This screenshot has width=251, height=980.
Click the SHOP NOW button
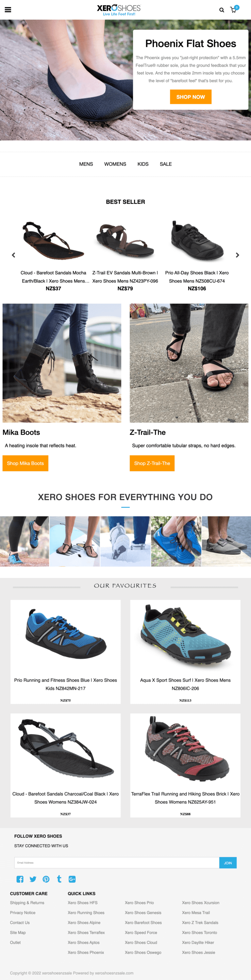click(x=191, y=97)
